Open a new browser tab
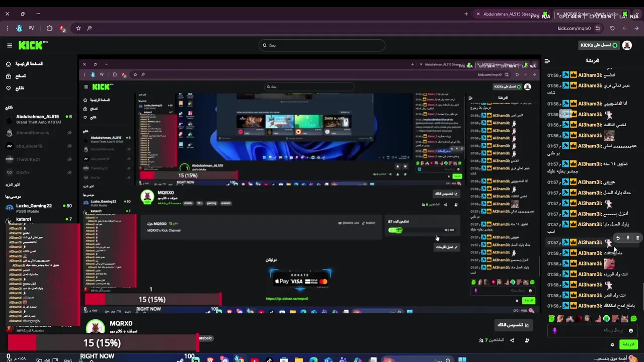The height and width of the screenshot is (362, 644). (466, 14)
